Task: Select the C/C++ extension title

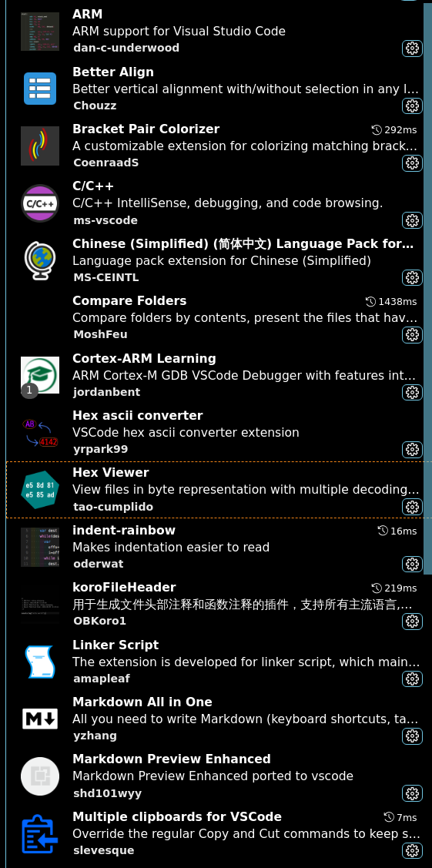Action: pyautogui.click(x=93, y=186)
